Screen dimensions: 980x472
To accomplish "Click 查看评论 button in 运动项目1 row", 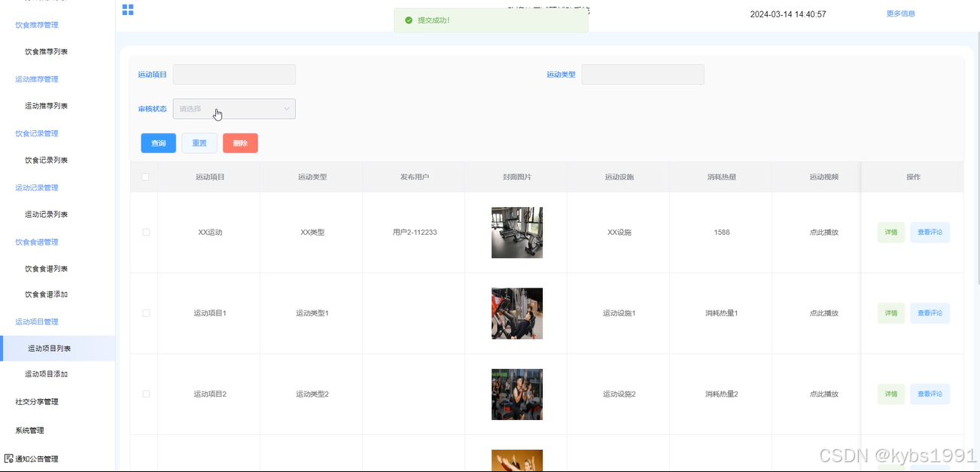I will point(930,313).
